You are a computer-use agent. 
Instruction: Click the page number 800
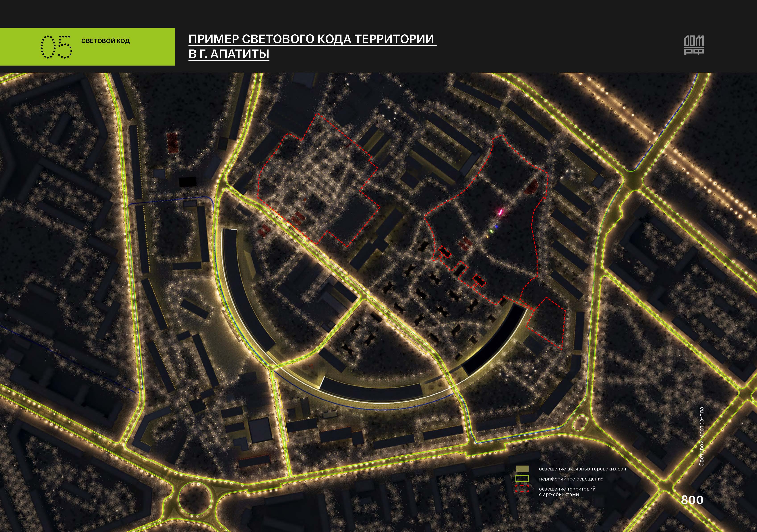tap(692, 500)
